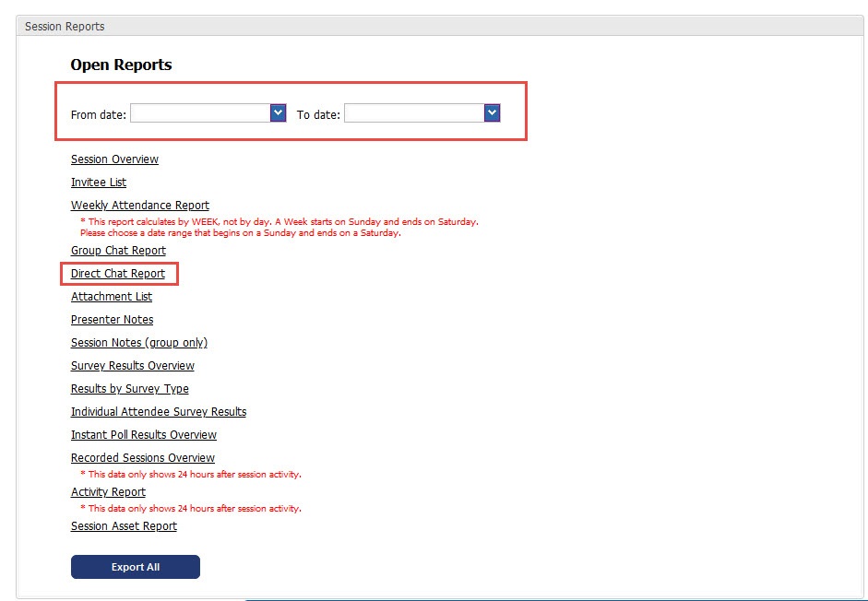View the Weekly Attendance Report
This screenshot has height=601, width=868.
click(140, 206)
